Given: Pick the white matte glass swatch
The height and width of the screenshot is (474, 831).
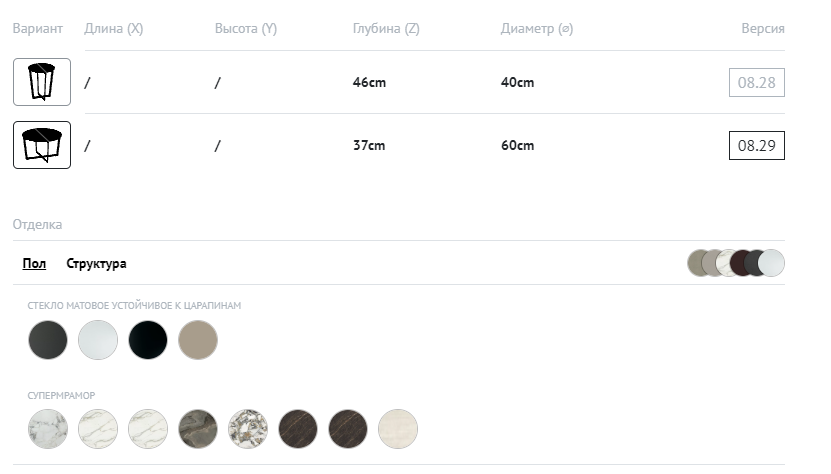Looking at the screenshot, I should 98,340.
